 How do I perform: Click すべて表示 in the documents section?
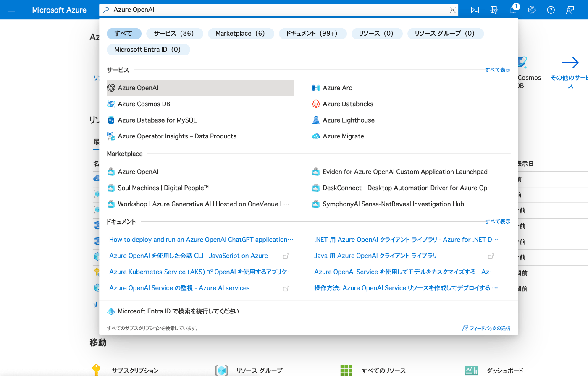pyautogui.click(x=498, y=222)
